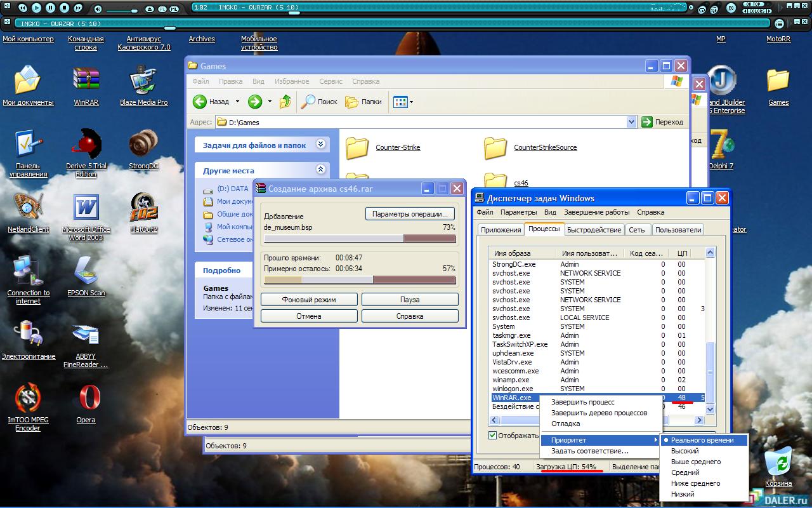
Task: Click the Up folder icon in Explorer toolbar
Action: point(285,102)
